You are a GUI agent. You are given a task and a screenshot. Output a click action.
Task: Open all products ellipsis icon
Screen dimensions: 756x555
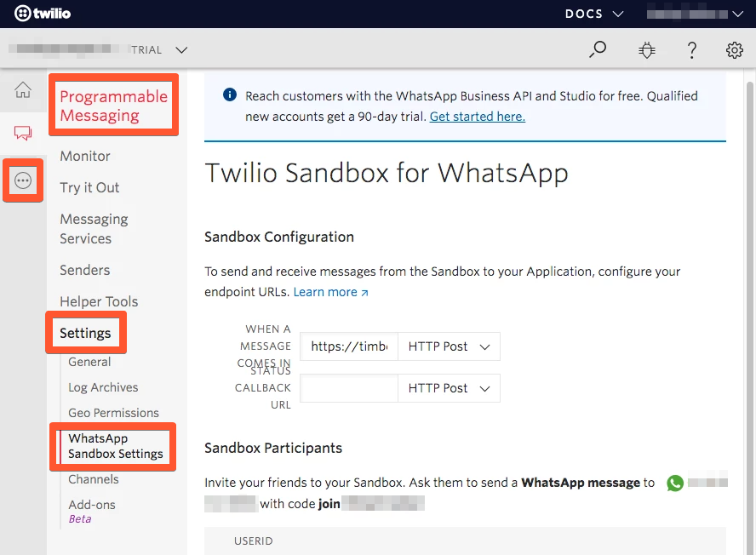pos(23,180)
